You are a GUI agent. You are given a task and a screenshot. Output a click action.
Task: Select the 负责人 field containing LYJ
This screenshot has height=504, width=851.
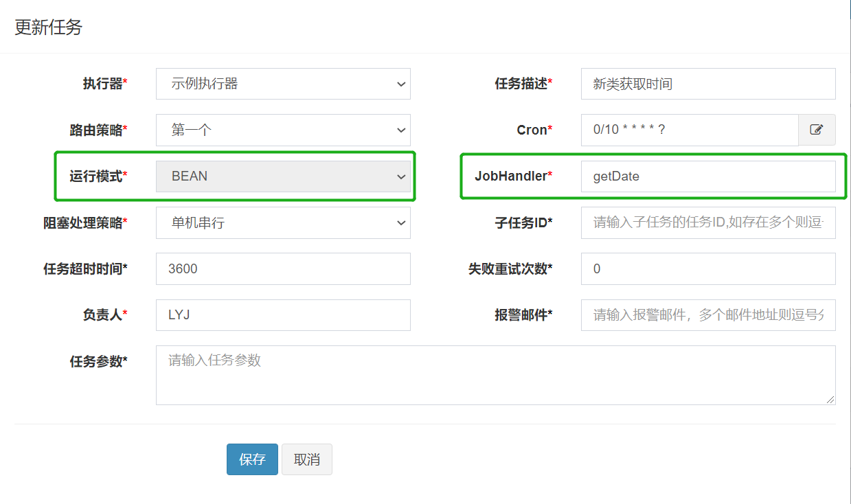tap(283, 314)
